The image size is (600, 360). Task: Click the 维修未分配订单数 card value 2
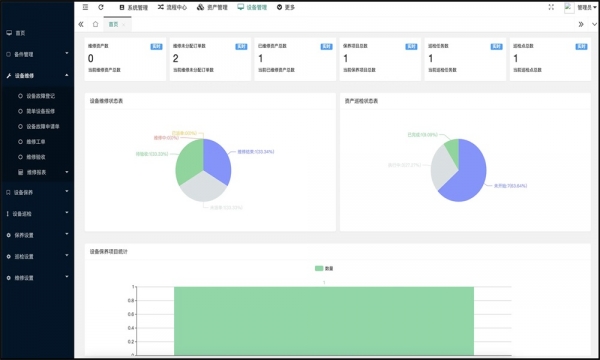[176, 58]
